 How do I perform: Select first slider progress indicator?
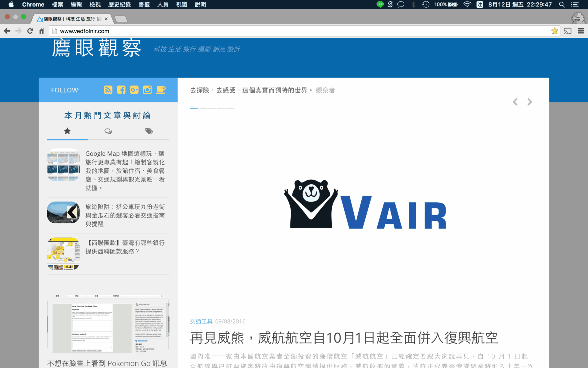194,109
